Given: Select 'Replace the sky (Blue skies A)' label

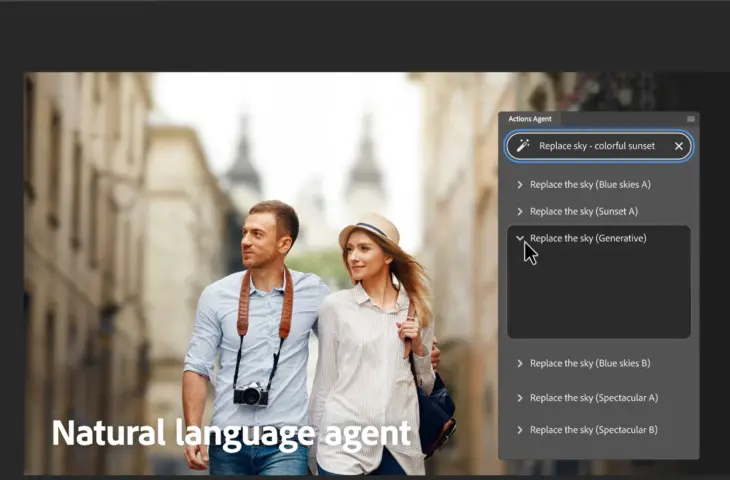Looking at the screenshot, I should pos(590,184).
